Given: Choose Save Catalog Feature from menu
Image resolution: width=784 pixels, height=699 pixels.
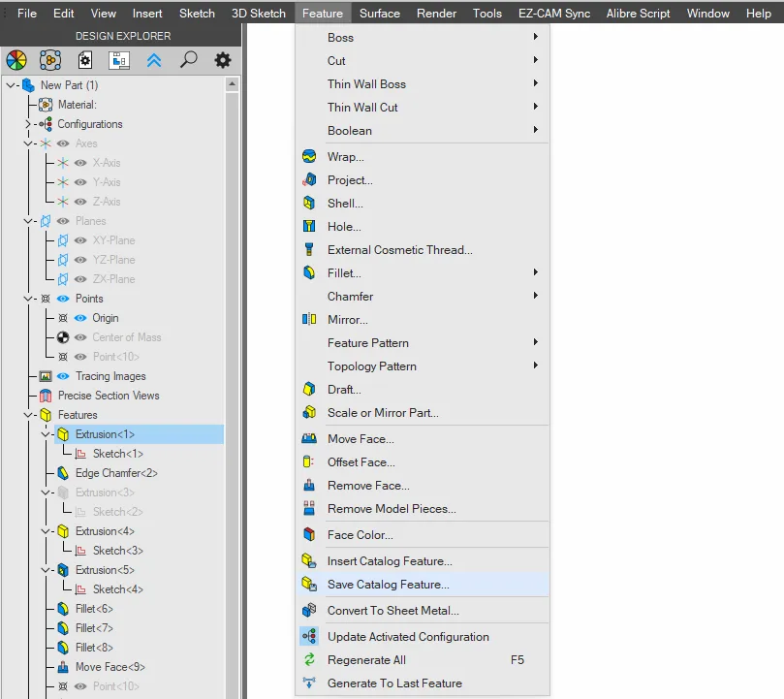Looking at the screenshot, I should (423, 585).
